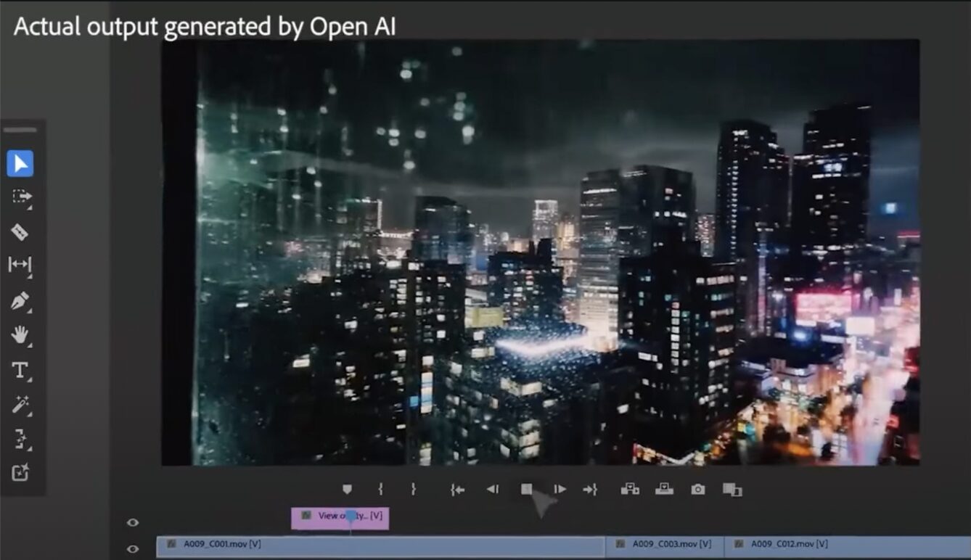
Task: Export a frame using the camera icon
Action: (x=697, y=490)
